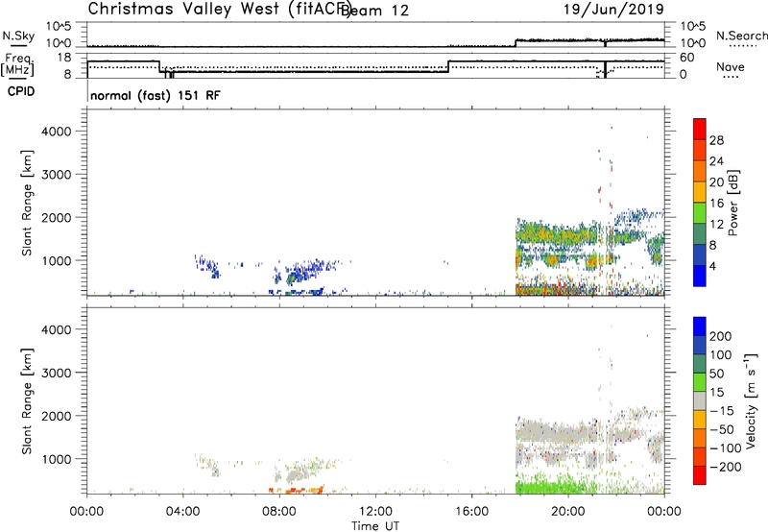Image resolution: width=768 pixels, height=532 pixels.
Task: Click the green near-range velocity band after 18:00
Action: coord(555,487)
